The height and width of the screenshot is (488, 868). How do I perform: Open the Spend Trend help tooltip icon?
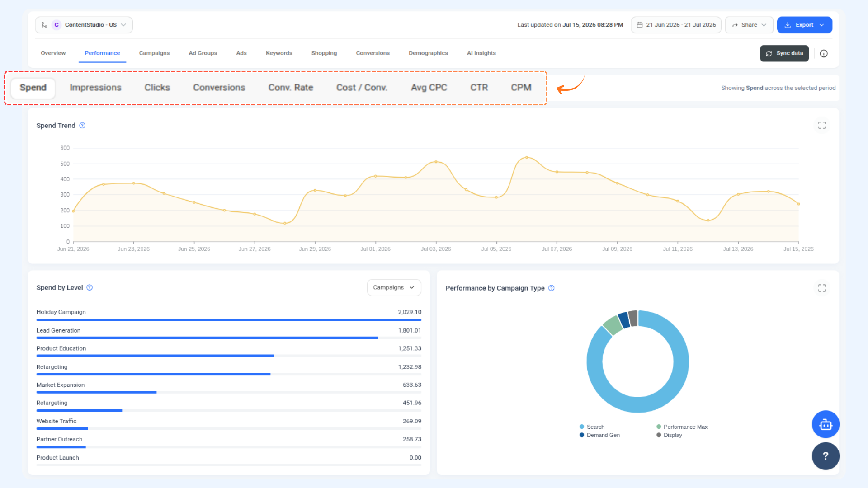coord(82,126)
